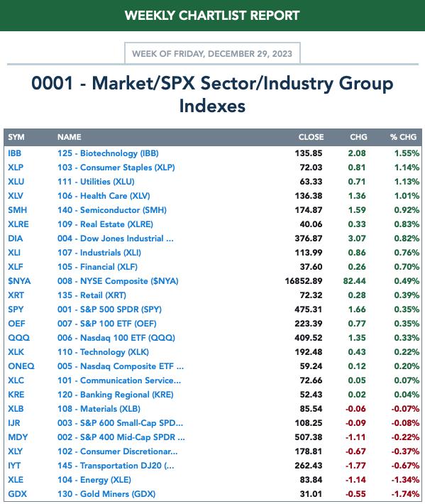The width and height of the screenshot is (425, 504).
Task: Click the CLOSE column header
Action: (x=311, y=137)
